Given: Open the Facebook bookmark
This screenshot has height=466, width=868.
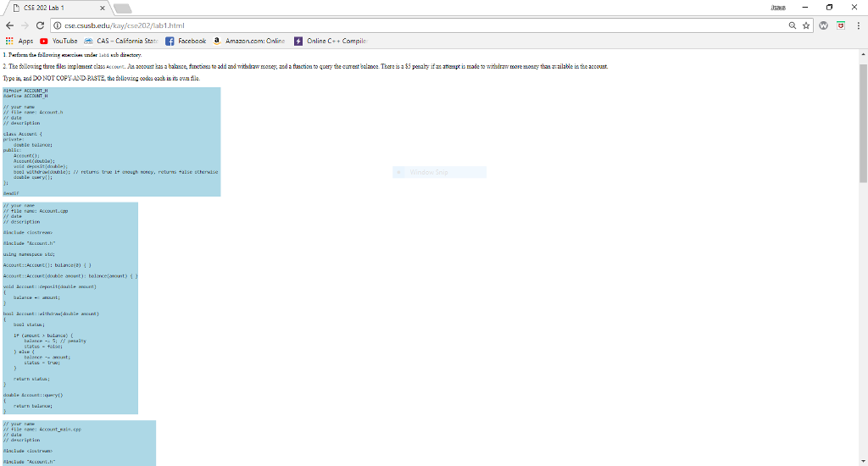Looking at the screenshot, I should pos(186,41).
